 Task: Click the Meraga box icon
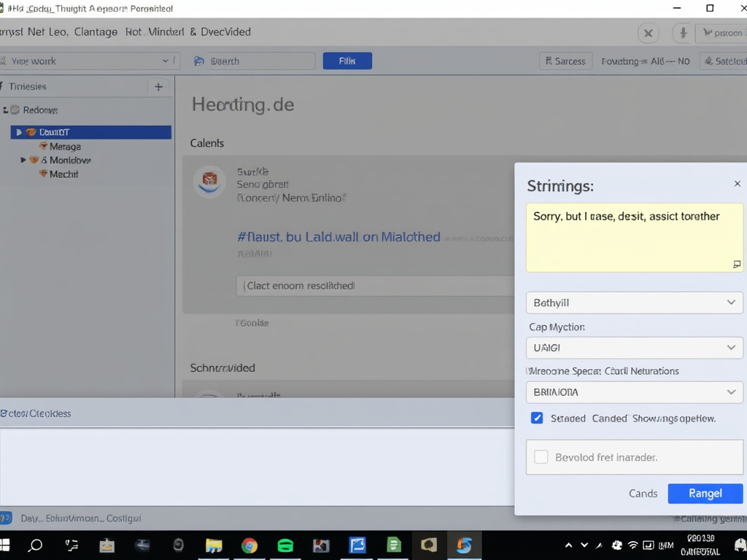43,146
